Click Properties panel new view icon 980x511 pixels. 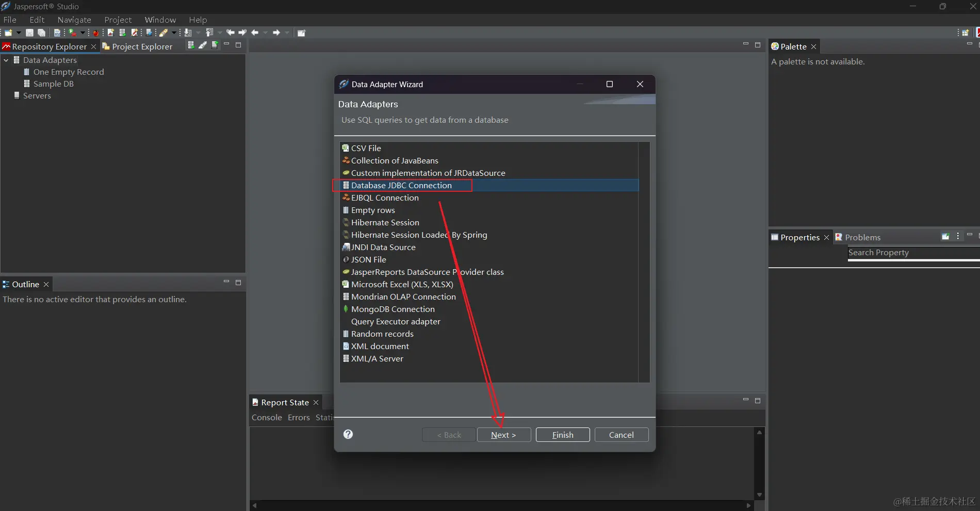click(x=945, y=236)
